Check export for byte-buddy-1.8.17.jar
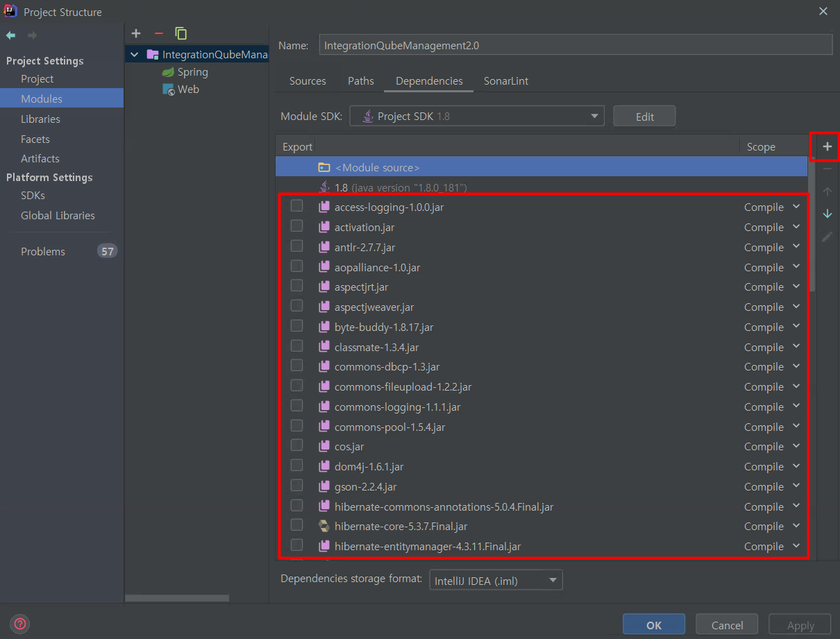The height and width of the screenshot is (639, 840). pos(296,326)
